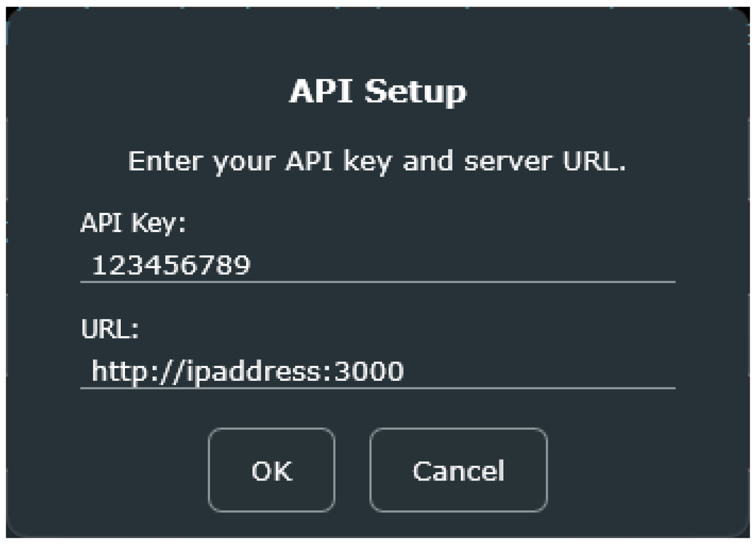Image resolution: width=756 pixels, height=545 pixels.
Task: Click the word "server" in the instructions
Action: tap(507, 161)
